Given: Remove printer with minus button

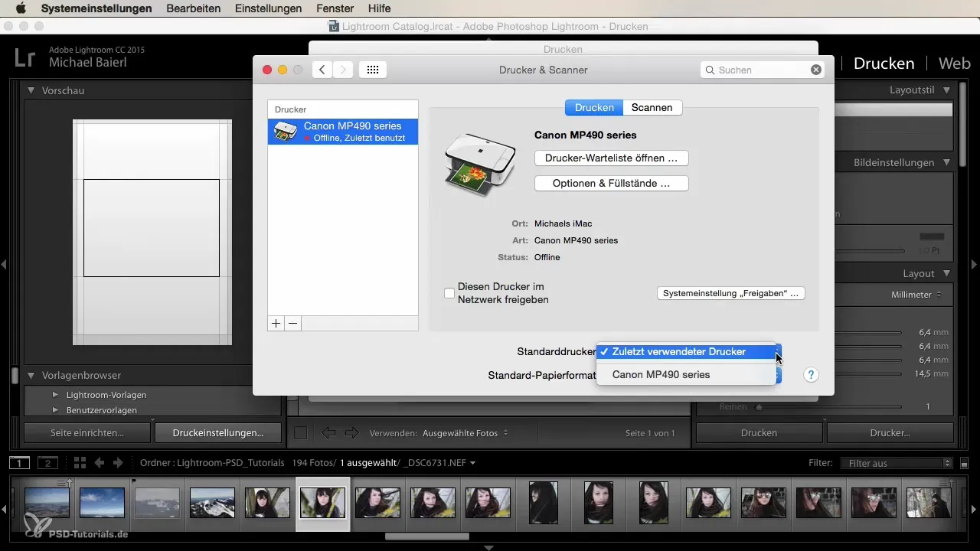Looking at the screenshot, I should (292, 324).
